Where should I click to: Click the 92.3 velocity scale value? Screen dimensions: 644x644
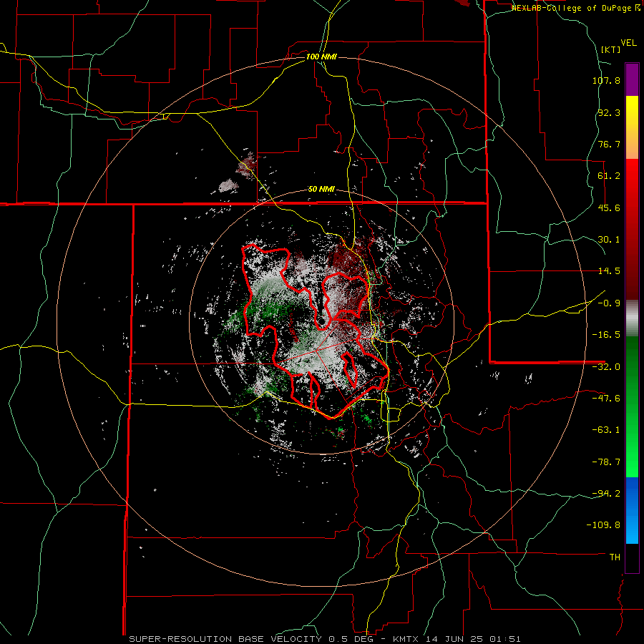coord(609,112)
